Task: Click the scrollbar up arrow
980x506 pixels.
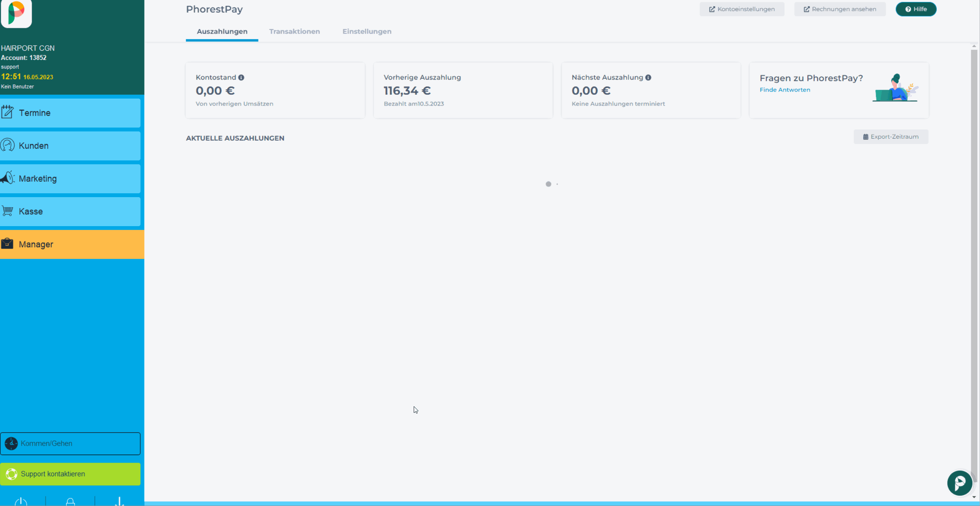Action: pos(974,46)
